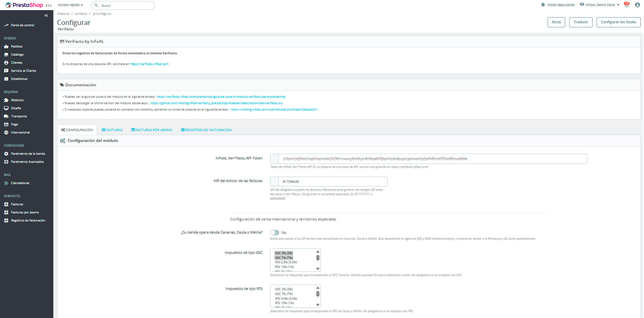This screenshot has width=644, height=318.
Task: Click the Internacional globe icon
Action: [6, 132]
